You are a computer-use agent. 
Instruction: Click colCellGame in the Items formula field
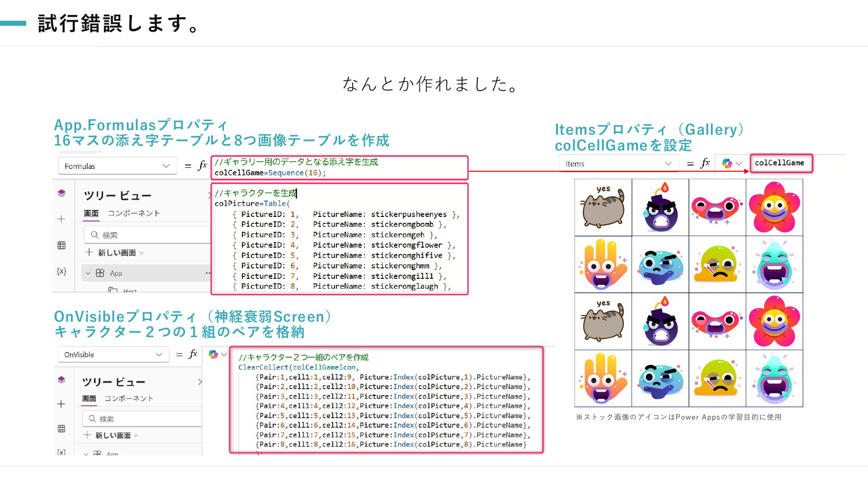click(x=779, y=163)
